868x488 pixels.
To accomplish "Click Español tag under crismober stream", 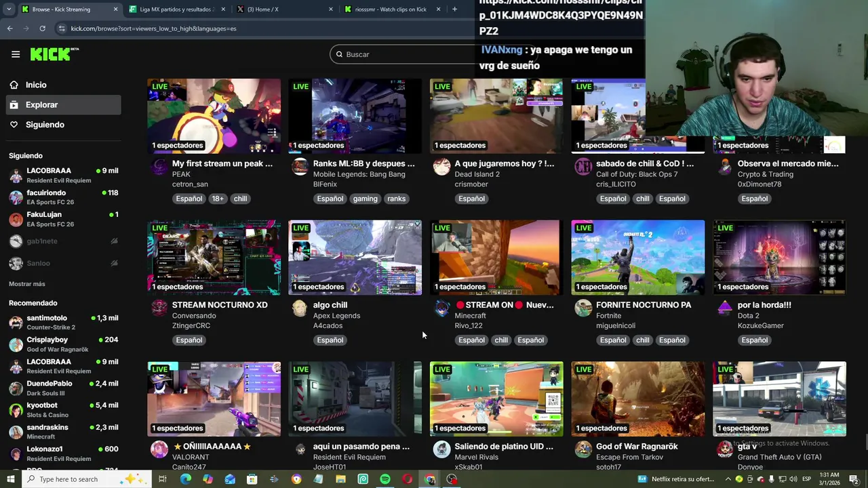I will click(471, 199).
